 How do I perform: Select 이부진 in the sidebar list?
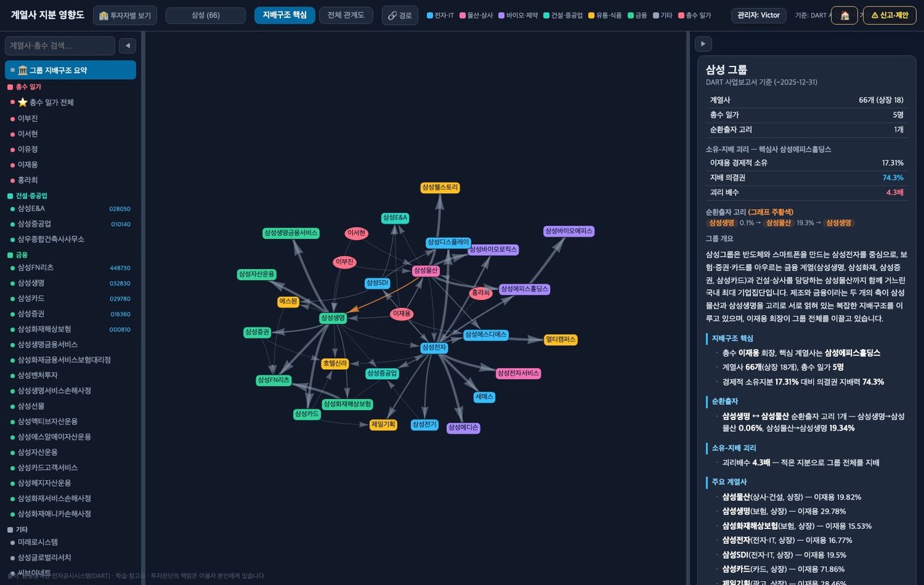(x=71, y=119)
